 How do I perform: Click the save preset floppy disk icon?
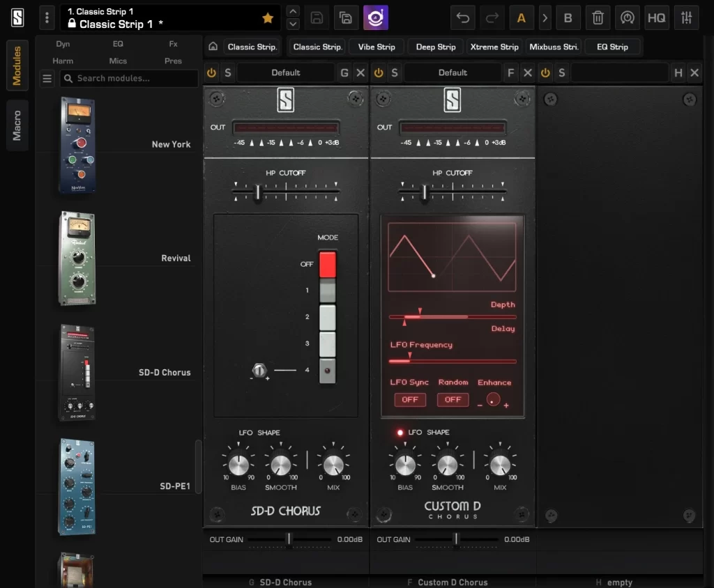click(x=317, y=18)
